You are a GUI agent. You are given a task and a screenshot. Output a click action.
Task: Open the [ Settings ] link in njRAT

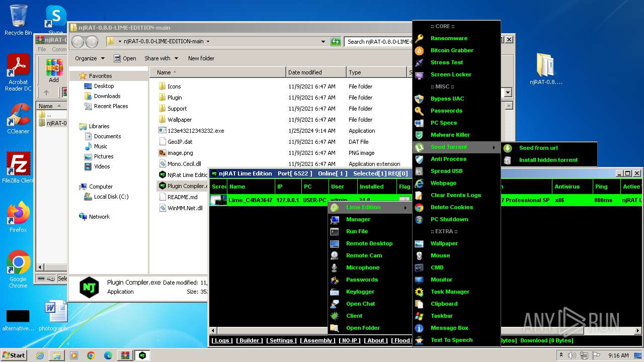(x=281, y=340)
